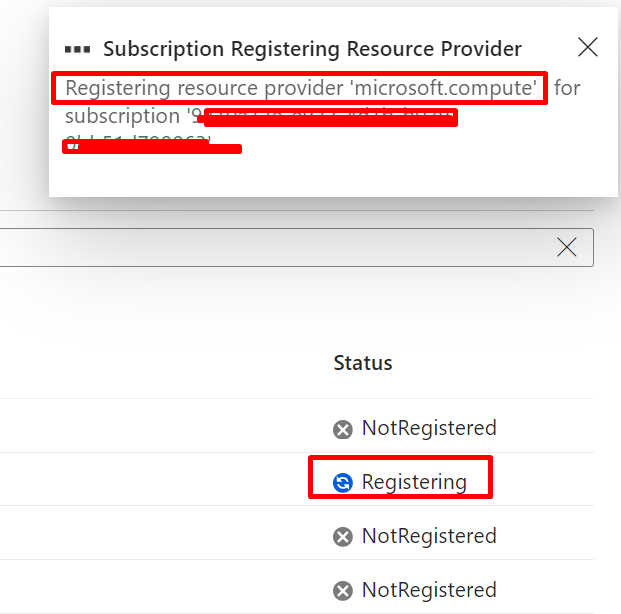Select the topmost NotRegistered provider row

[x=297, y=425]
